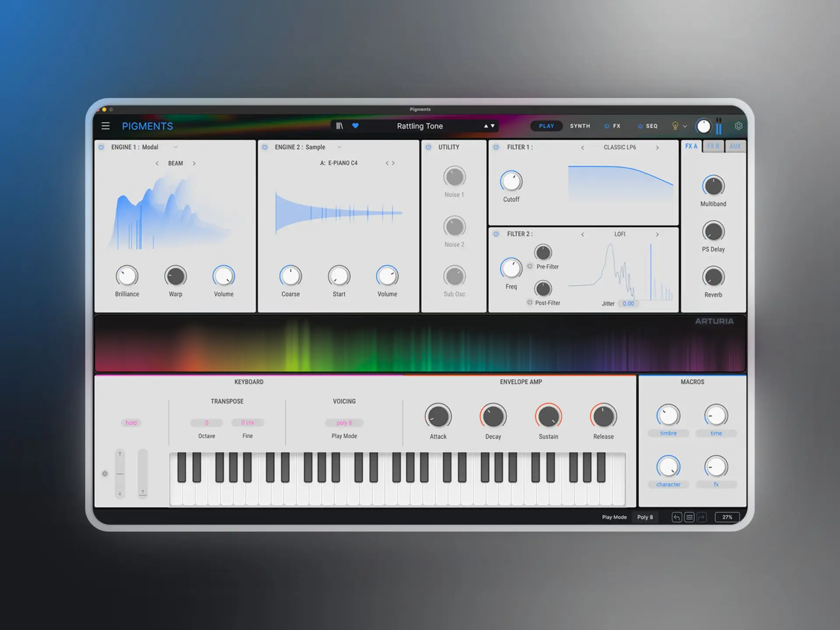Select previous modal shape before BEAM
The image size is (840, 630).
pos(157,164)
